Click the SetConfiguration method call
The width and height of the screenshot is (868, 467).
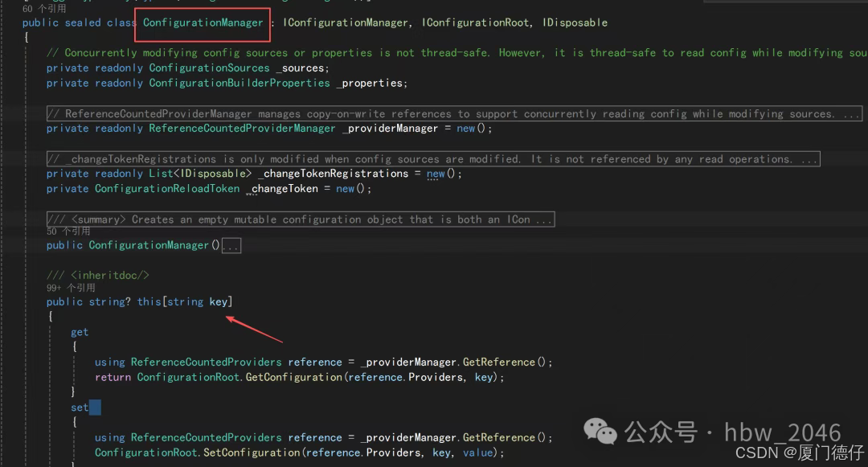(252, 453)
